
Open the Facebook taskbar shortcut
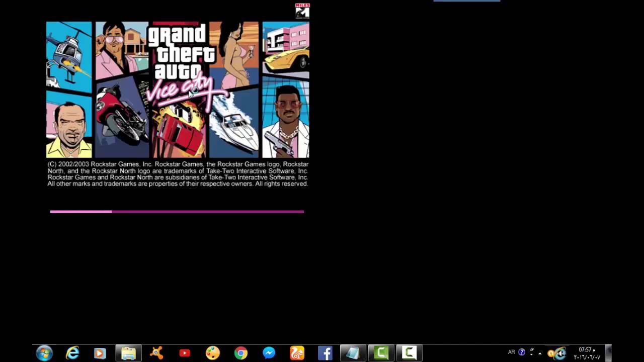point(325,353)
